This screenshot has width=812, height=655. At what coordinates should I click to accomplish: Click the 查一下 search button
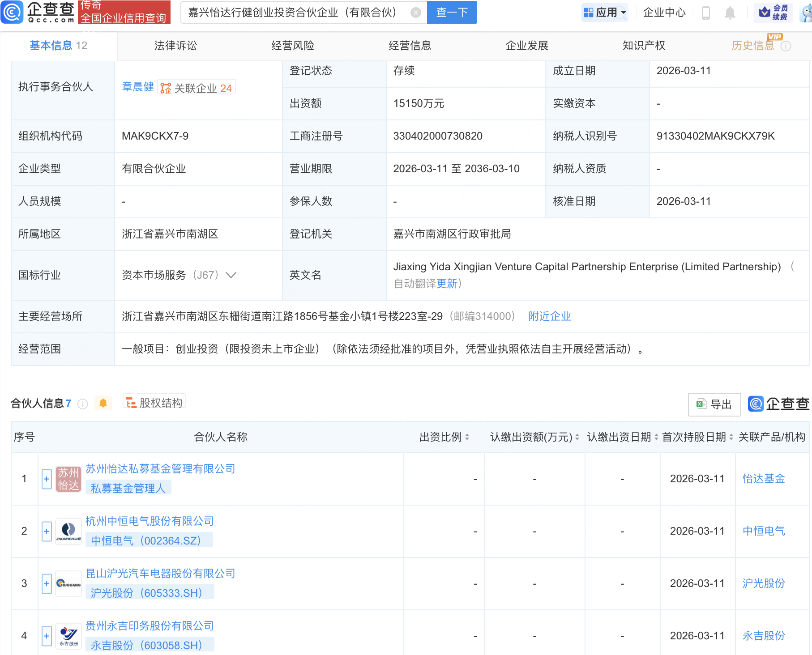click(451, 12)
